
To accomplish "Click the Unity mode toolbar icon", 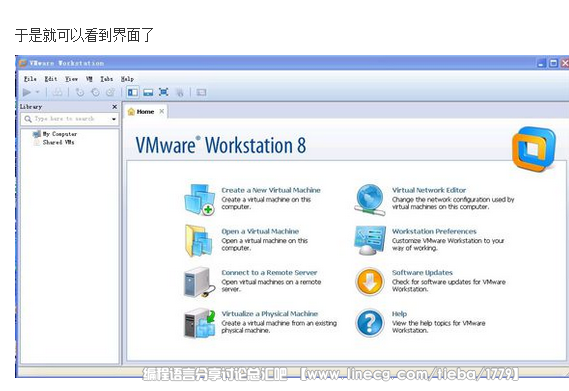I will (180, 92).
